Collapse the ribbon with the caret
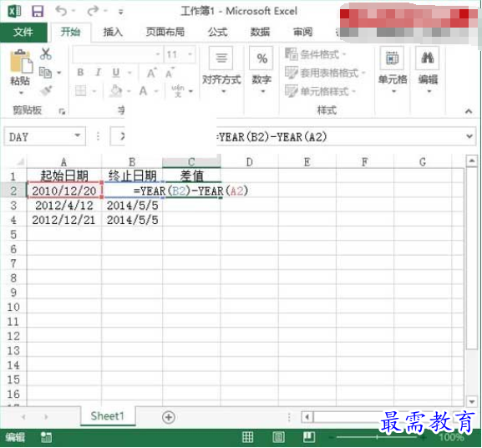Image resolution: width=482 pixels, height=448 pixels. pos(469,111)
